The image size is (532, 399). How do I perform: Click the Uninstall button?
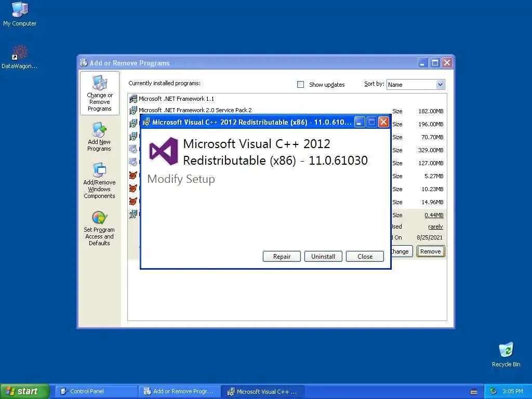pyautogui.click(x=323, y=257)
